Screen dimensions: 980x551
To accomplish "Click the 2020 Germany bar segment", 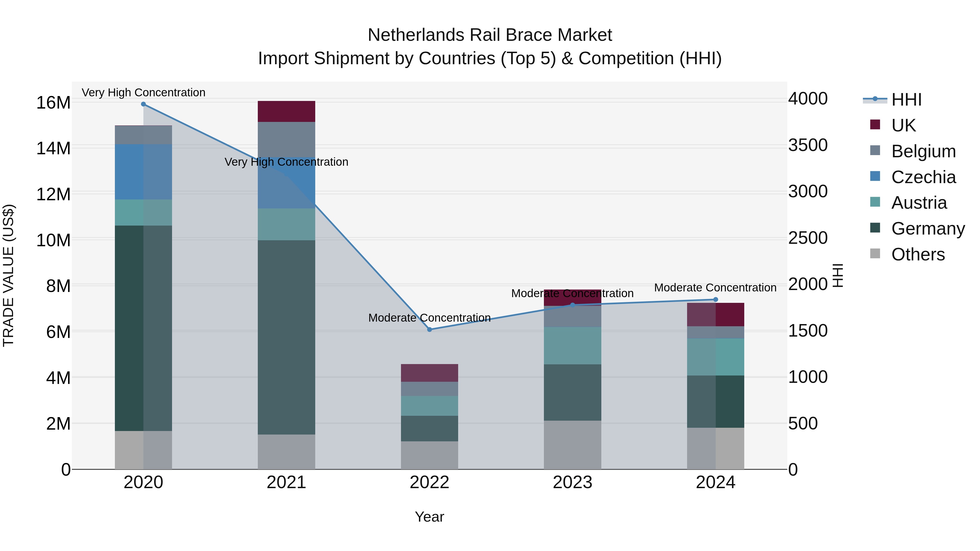I will click(143, 328).
